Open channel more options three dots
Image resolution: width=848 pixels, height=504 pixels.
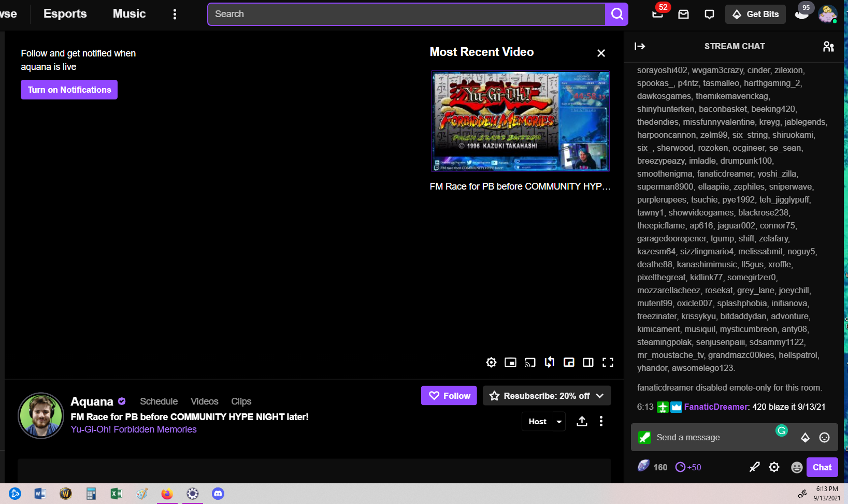point(601,422)
